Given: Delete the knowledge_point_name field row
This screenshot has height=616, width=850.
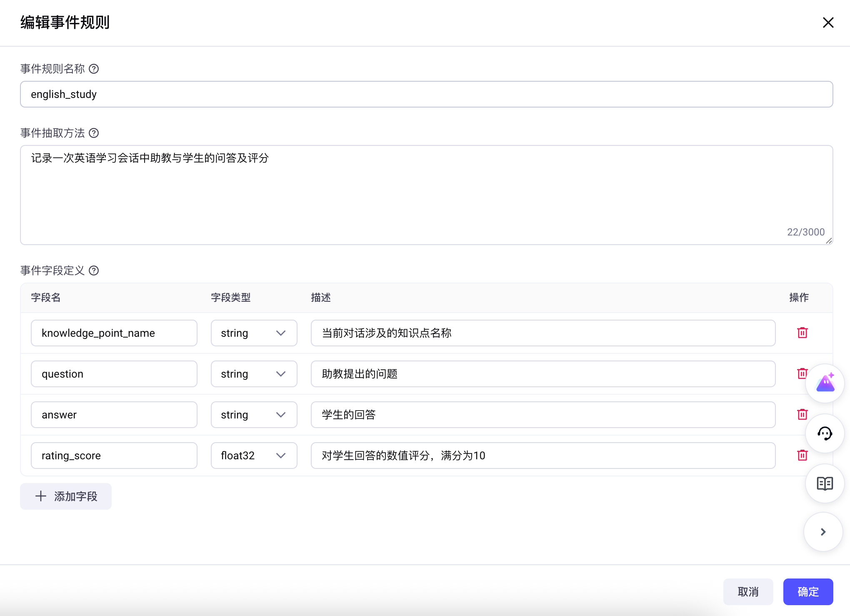Looking at the screenshot, I should click(x=802, y=333).
